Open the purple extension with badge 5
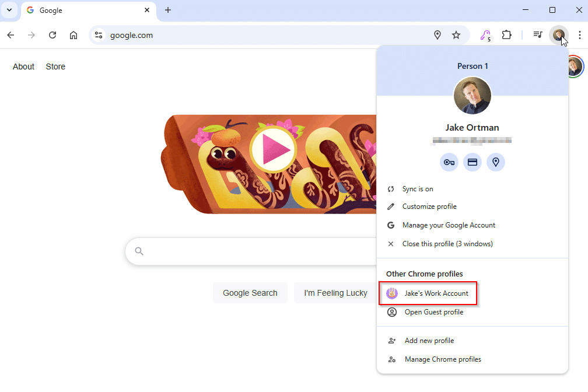This screenshot has width=588, height=392. 485,36
